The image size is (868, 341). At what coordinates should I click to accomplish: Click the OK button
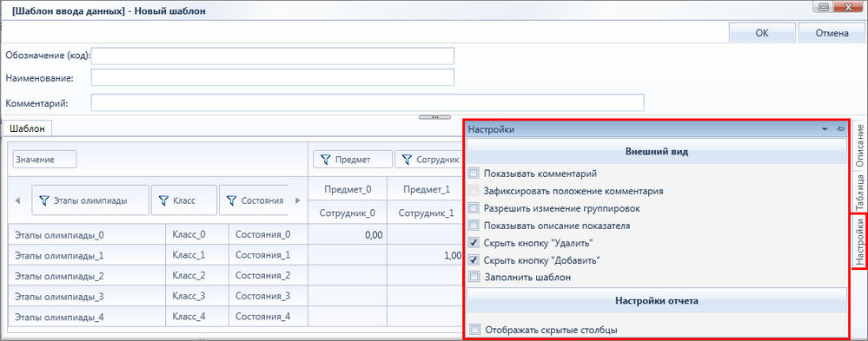click(x=762, y=33)
